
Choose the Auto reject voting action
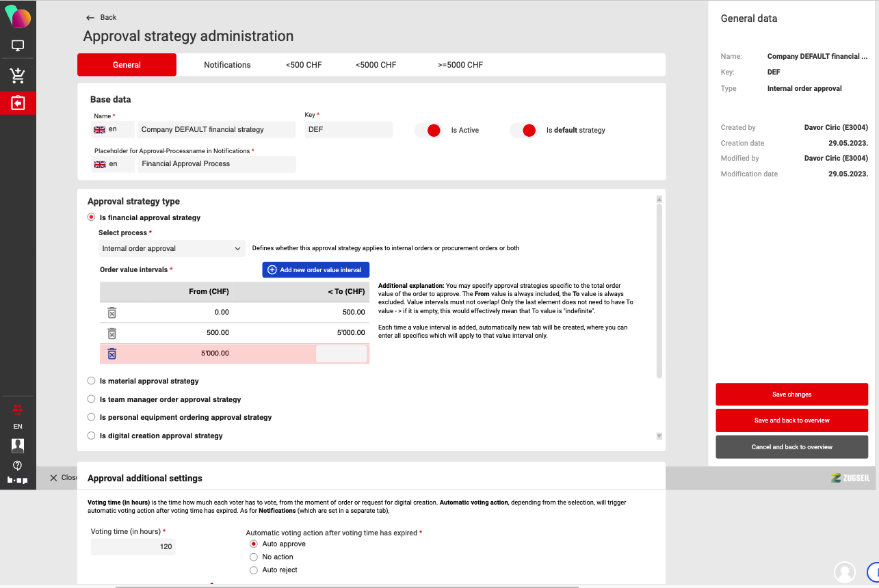[x=254, y=570]
